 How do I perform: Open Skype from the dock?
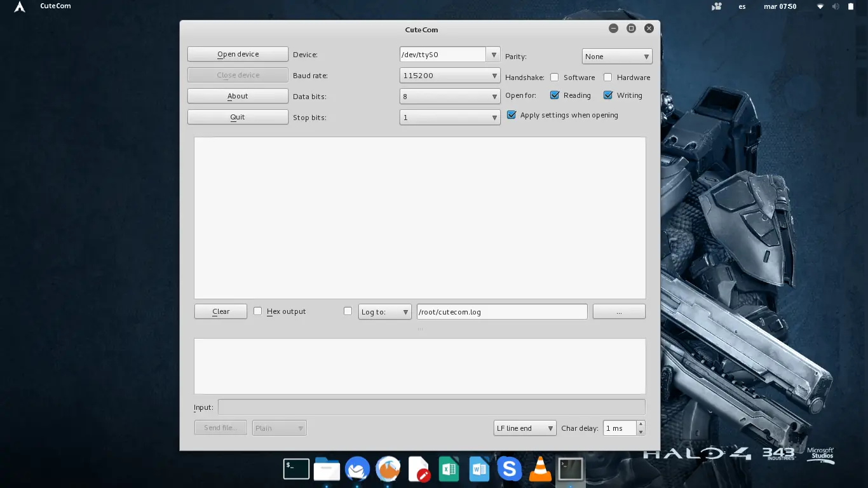click(509, 469)
